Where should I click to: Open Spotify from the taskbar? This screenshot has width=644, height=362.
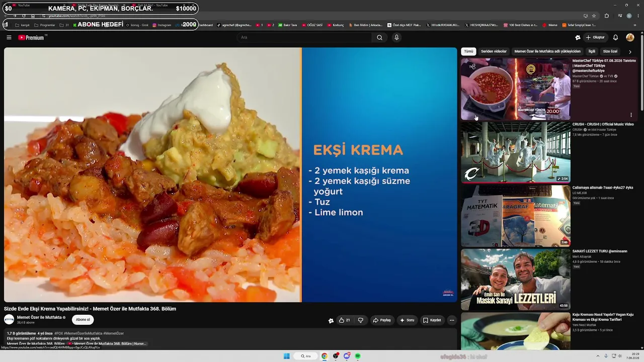tap(358, 356)
